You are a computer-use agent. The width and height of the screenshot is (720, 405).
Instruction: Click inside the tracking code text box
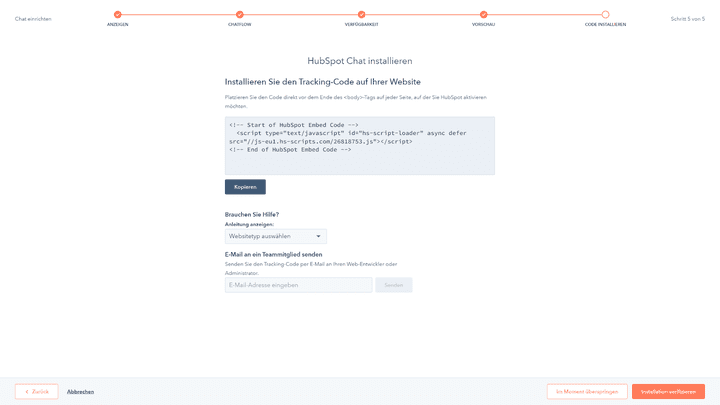[x=360, y=146]
